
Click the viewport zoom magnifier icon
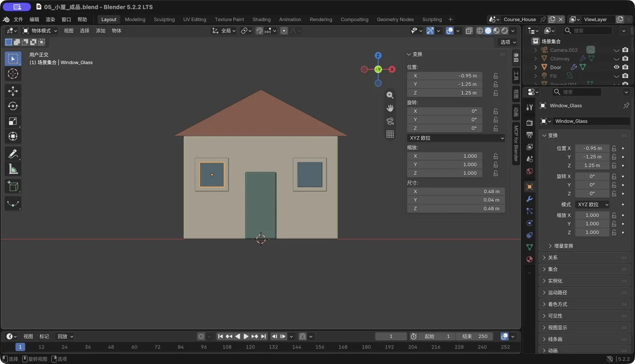coord(390,95)
